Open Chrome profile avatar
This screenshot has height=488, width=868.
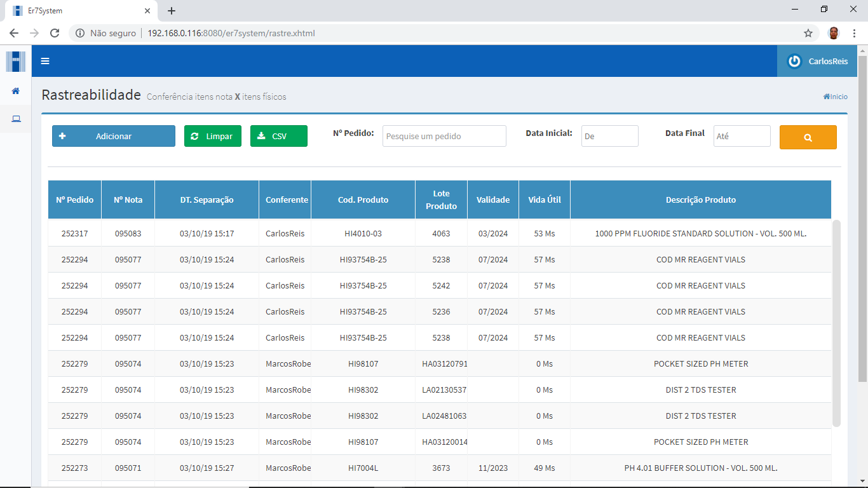834,33
